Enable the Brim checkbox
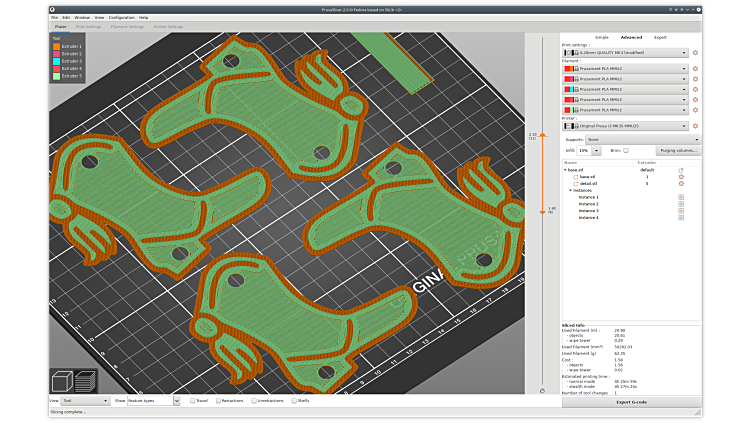 [626, 150]
